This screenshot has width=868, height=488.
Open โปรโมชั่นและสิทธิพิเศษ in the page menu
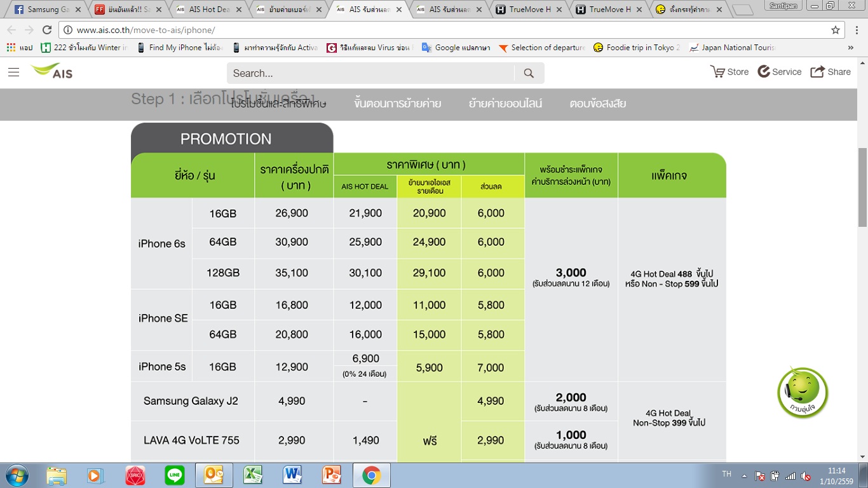[x=280, y=104]
